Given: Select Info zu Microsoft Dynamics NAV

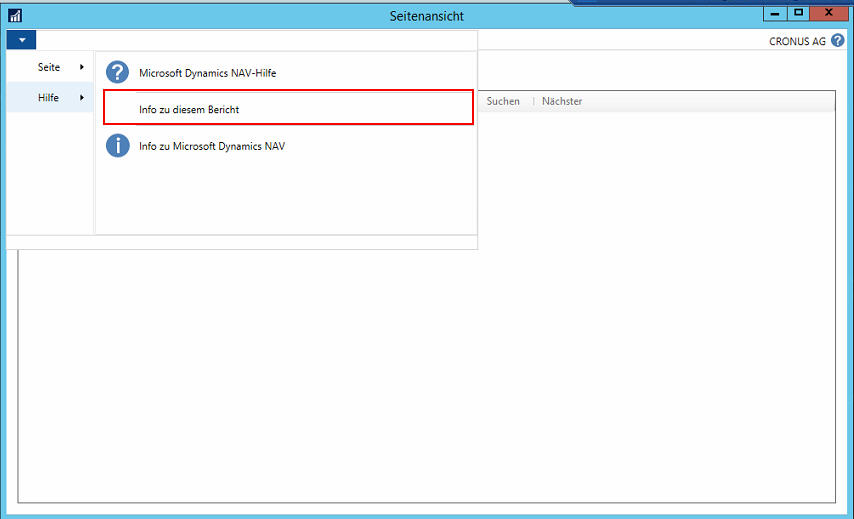Looking at the screenshot, I should click(287, 146).
